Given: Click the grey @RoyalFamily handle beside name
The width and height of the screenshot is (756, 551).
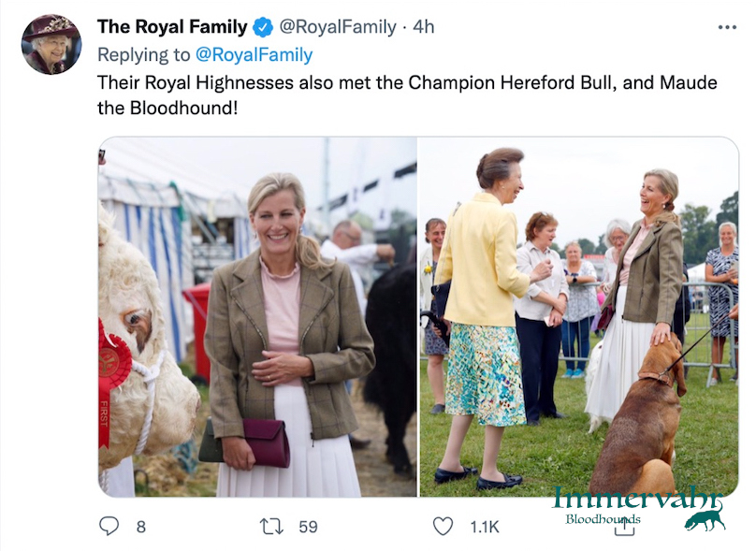Looking at the screenshot, I should (338, 27).
